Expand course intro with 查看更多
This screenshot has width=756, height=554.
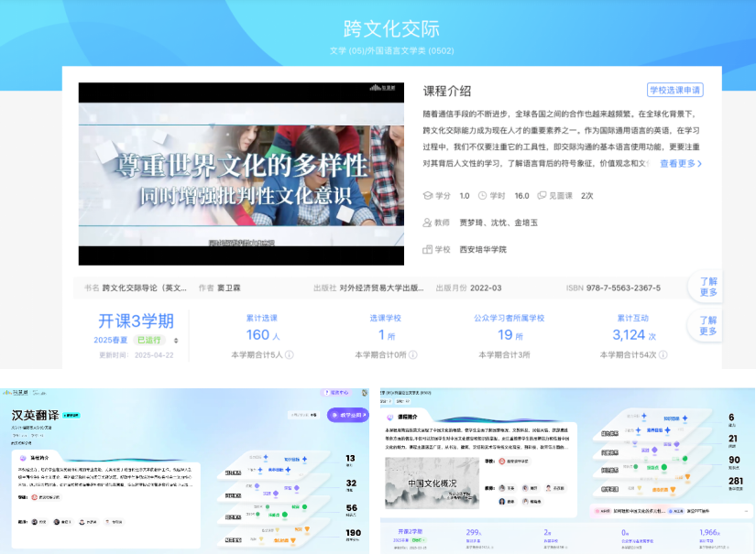pos(681,164)
